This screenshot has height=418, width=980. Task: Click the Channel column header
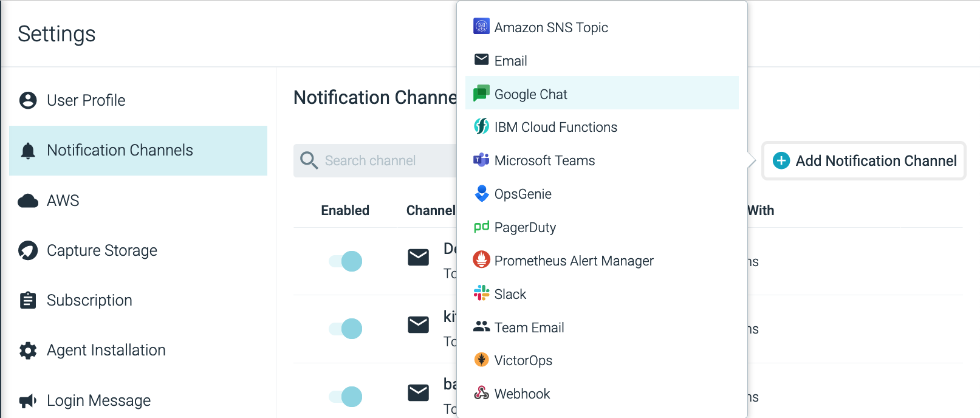pyautogui.click(x=431, y=210)
